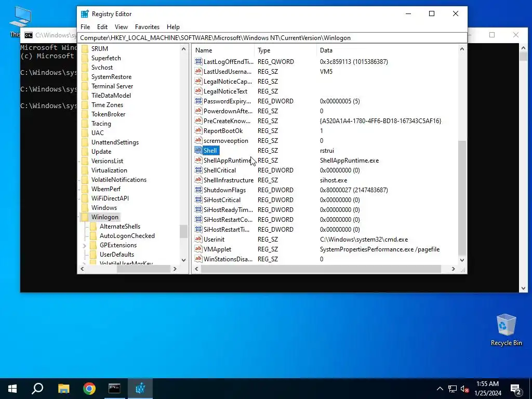Select the Svchost key
The height and width of the screenshot is (399, 532).
coord(102,67)
